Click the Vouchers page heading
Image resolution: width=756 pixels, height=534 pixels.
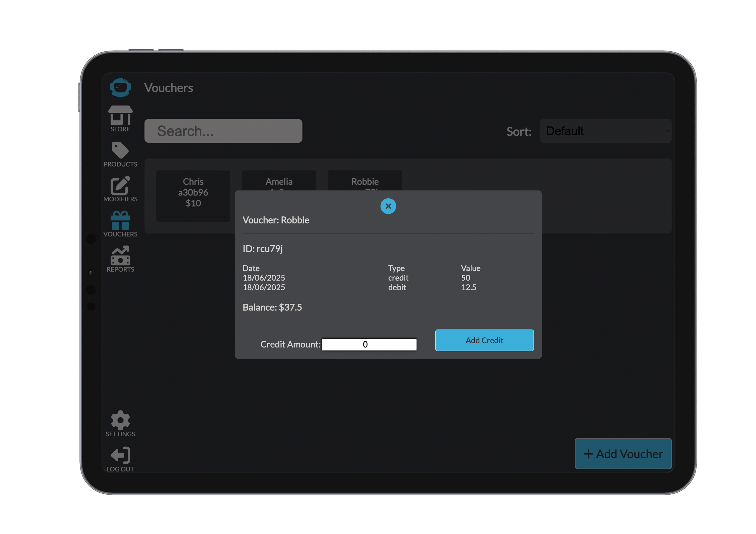[x=169, y=88]
